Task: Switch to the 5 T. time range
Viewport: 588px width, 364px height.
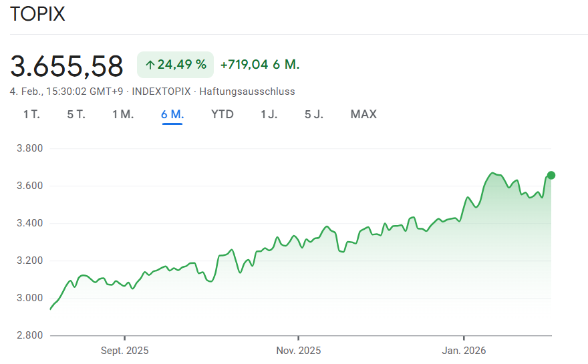Action: click(76, 114)
